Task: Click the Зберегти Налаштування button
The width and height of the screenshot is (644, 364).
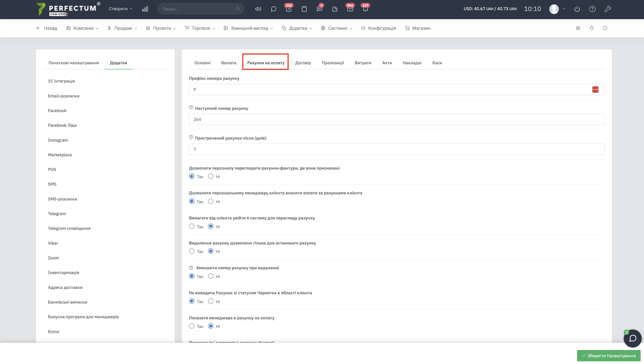Action: [608, 355]
